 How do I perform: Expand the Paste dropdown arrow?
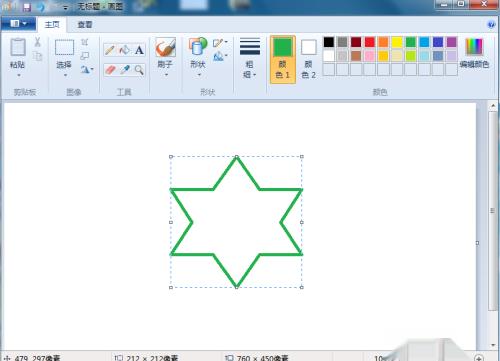click(x=18, y=75)
